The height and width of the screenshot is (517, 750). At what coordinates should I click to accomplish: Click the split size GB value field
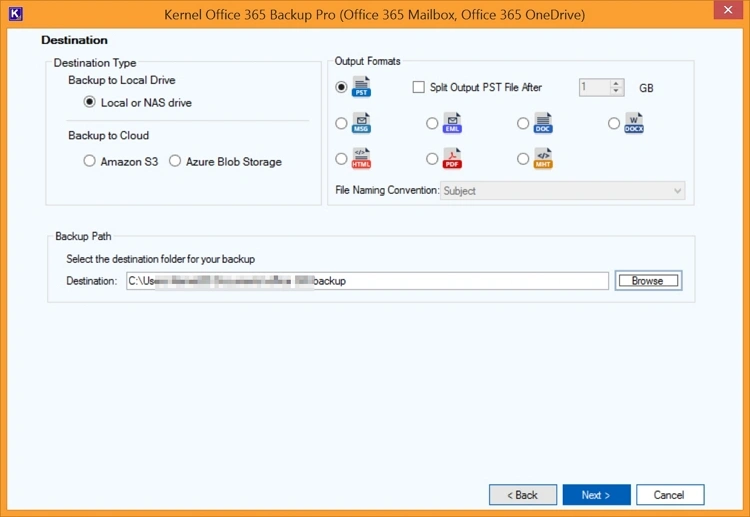595,88
